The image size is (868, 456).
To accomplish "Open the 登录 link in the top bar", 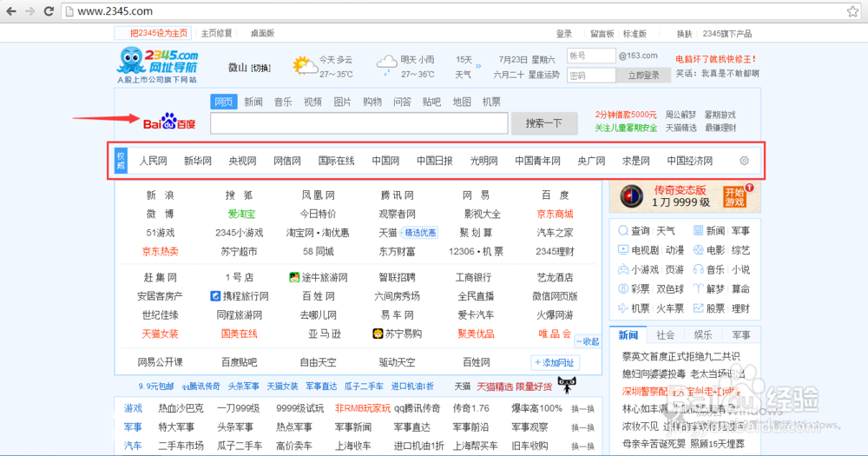I will click(x=563, y=34).
